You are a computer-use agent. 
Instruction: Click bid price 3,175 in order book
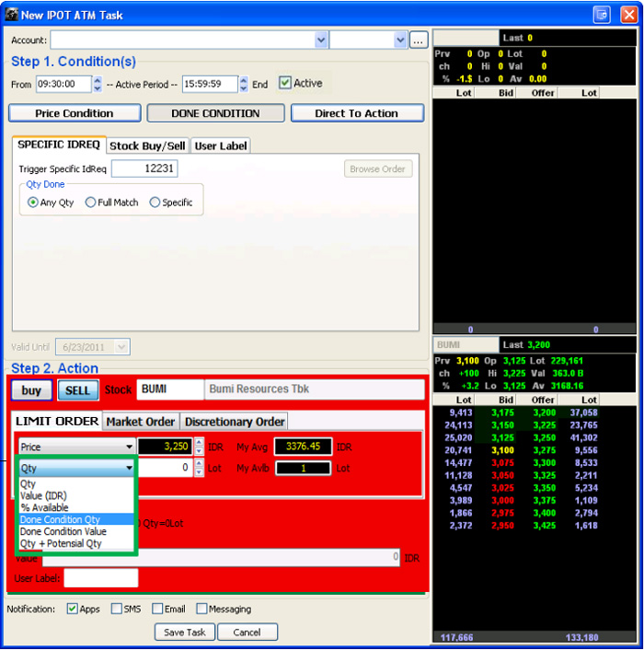502,412
